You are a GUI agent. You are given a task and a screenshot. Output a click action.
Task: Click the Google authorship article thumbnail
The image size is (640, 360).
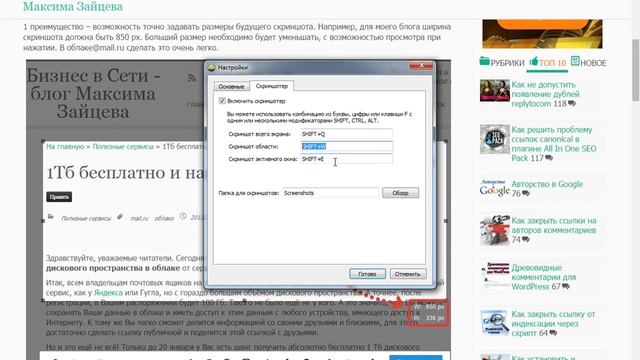(495, 188)
